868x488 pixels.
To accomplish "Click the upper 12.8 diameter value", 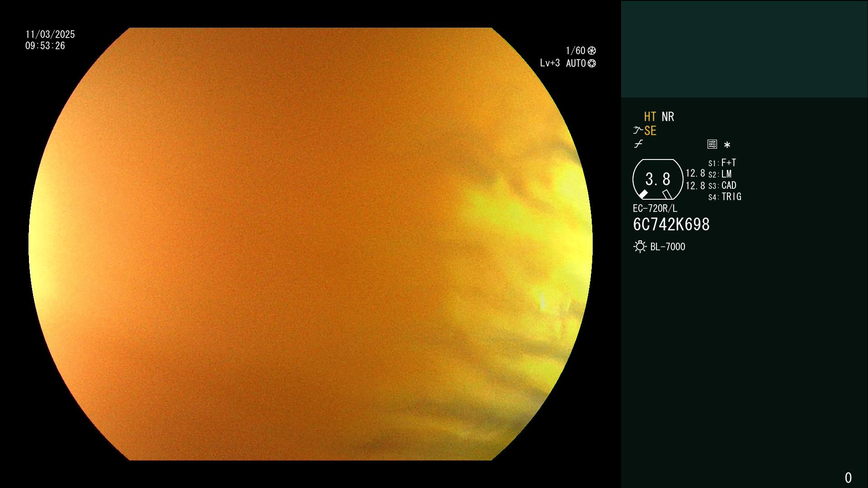I will coord(695,174).
